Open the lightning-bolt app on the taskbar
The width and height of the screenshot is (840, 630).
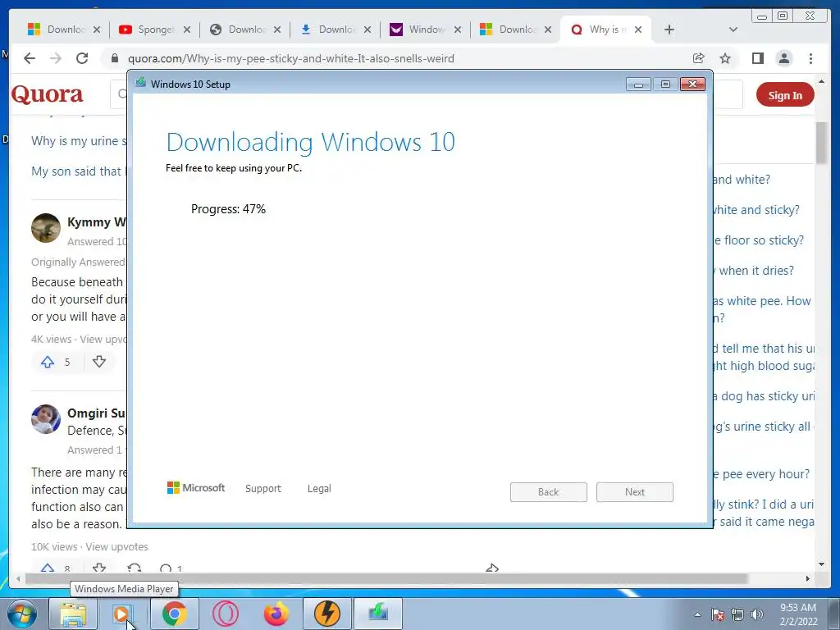pyautogui.click(x=326, y=614)
